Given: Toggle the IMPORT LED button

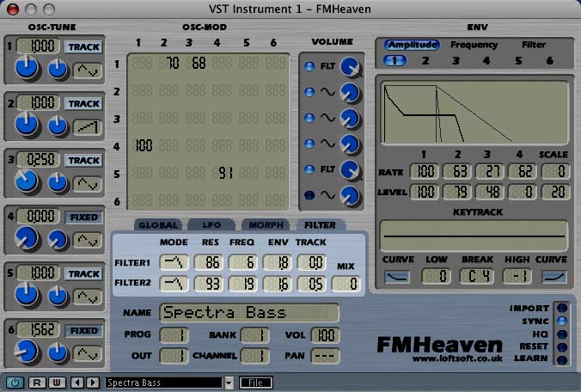Looking at the screenshot, I should click(562, 308).
